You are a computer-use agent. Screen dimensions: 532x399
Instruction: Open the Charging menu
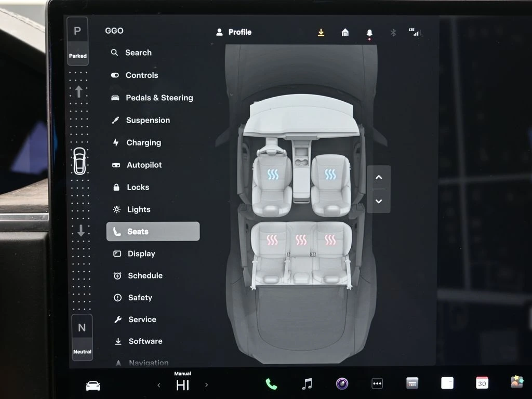[x=143, y=142]
